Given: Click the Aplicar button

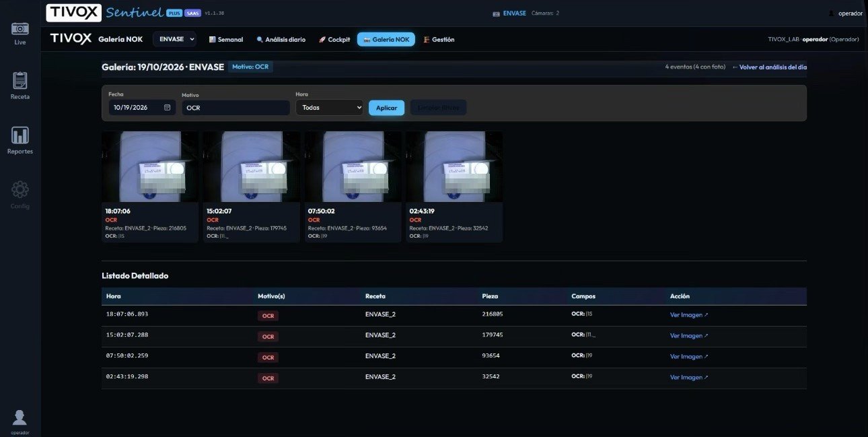Looking at the screenshot, I should [x=386, y=108].
